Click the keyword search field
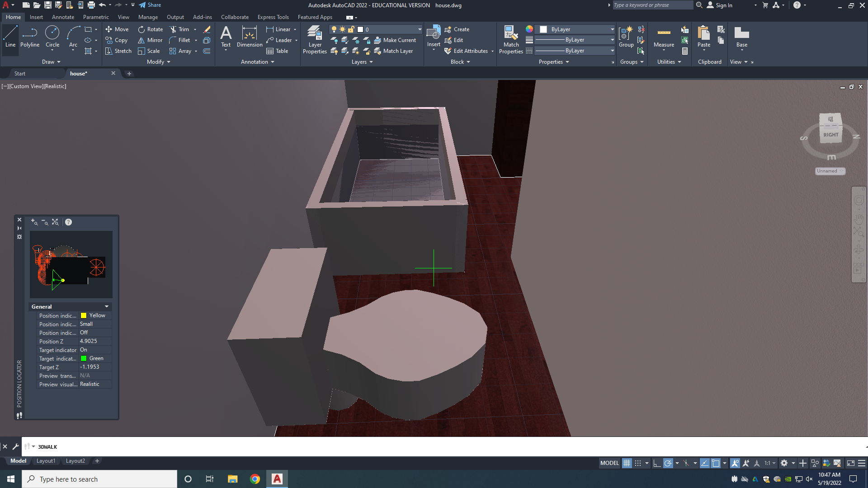 click(652, 5)
